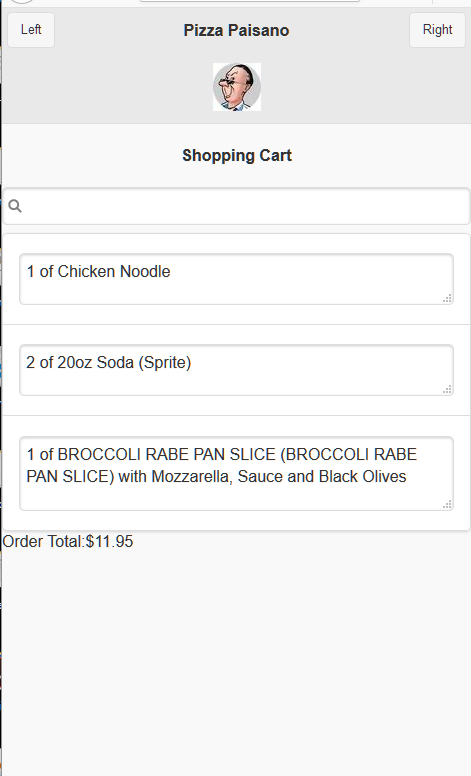The image size is (471, 776).
Task: Click the Right header button
Action: pyautogui.click(x=437, y=30)
